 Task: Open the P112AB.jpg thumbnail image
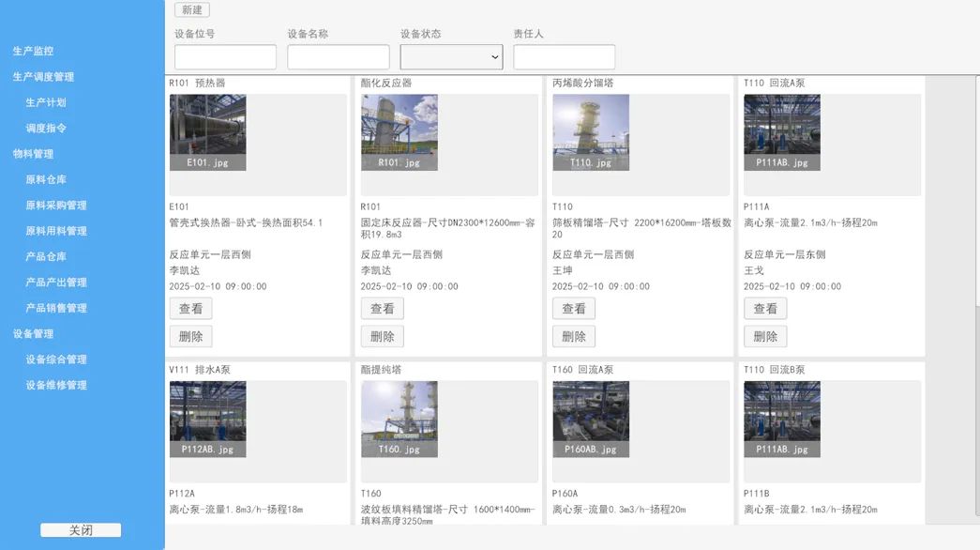click(207, 420)
